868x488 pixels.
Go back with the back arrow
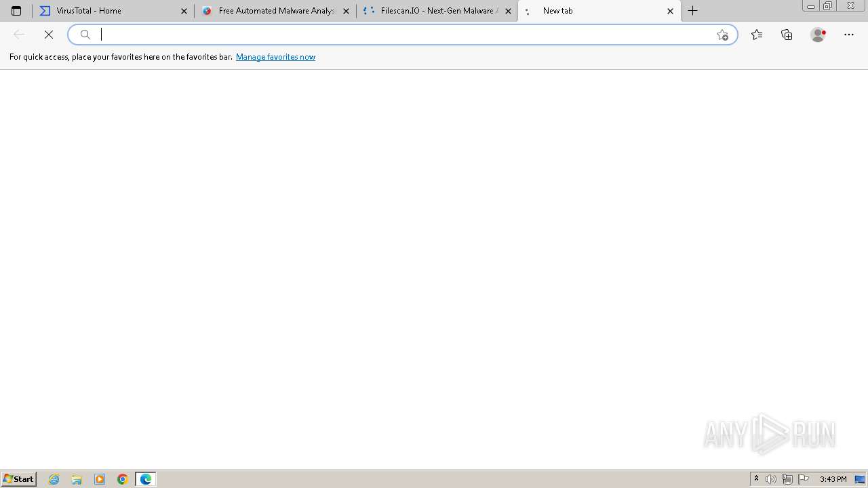[x=19, y=35]
